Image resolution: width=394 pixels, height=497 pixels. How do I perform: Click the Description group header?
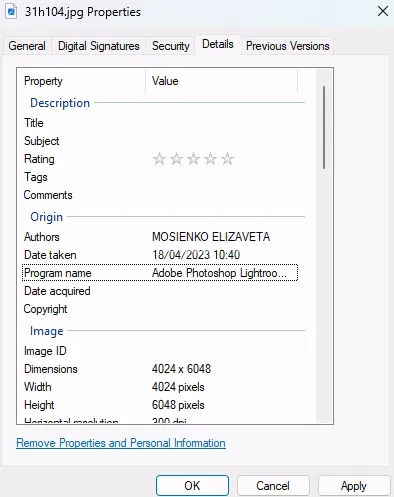tap(60, 103)
